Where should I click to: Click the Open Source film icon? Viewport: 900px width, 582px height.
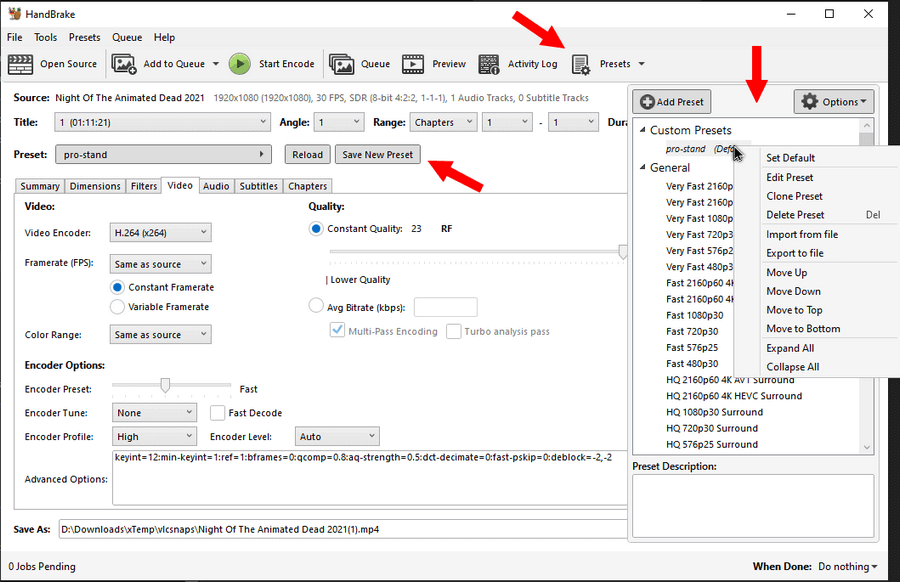coord(20,64)
